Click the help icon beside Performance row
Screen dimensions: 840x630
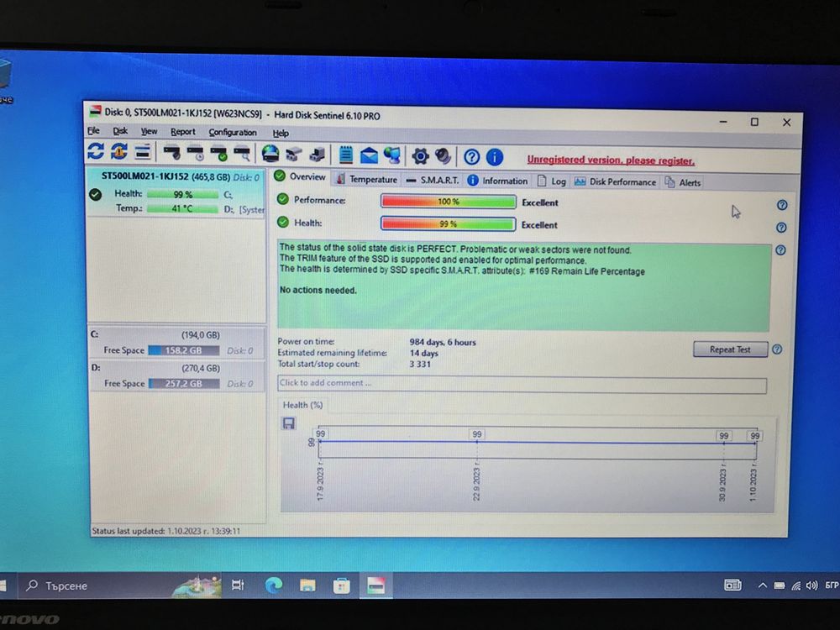[x=782, y=205]
